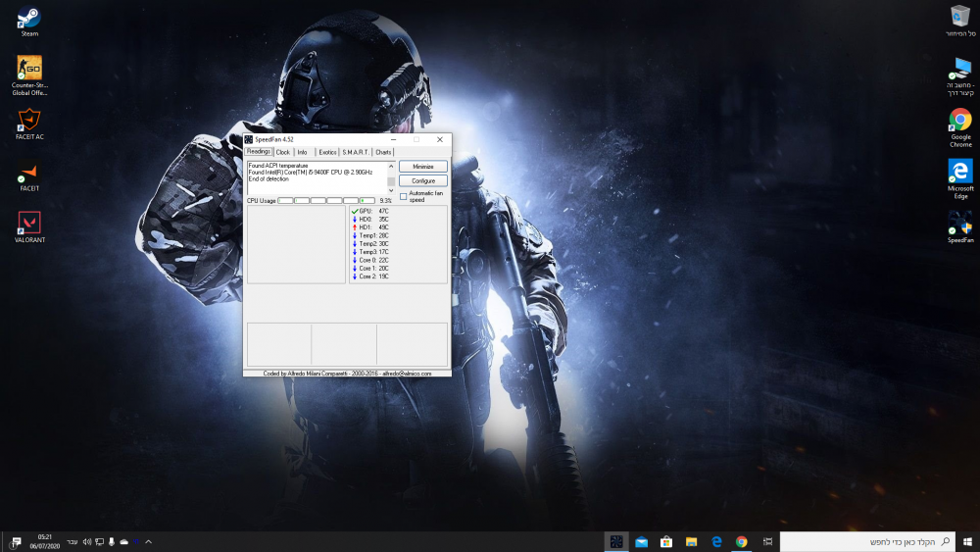The height and width of the screenshot is (552, 980).
Task: Click the green check icon next to GPU
Action: tap(355, 212)
